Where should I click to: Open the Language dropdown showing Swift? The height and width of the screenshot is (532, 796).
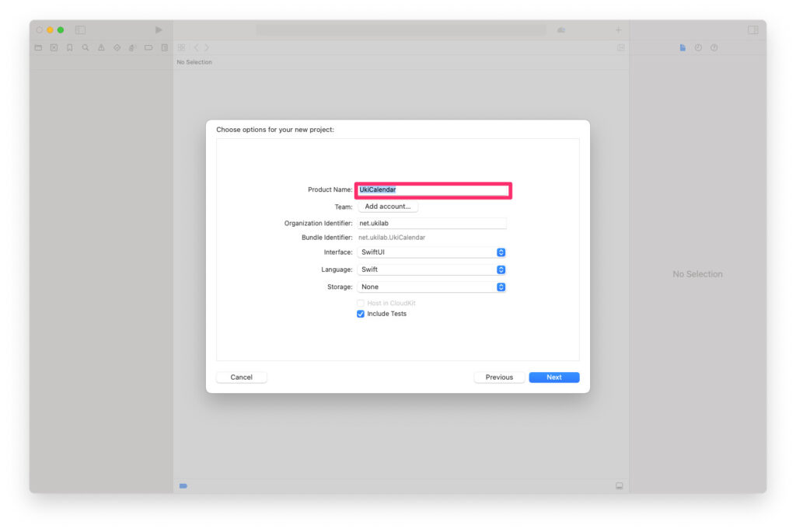tap(431, 269)
